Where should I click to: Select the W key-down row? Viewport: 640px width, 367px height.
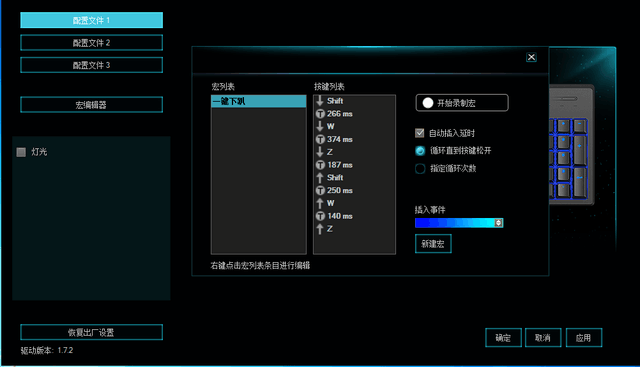tap(354, 127)
